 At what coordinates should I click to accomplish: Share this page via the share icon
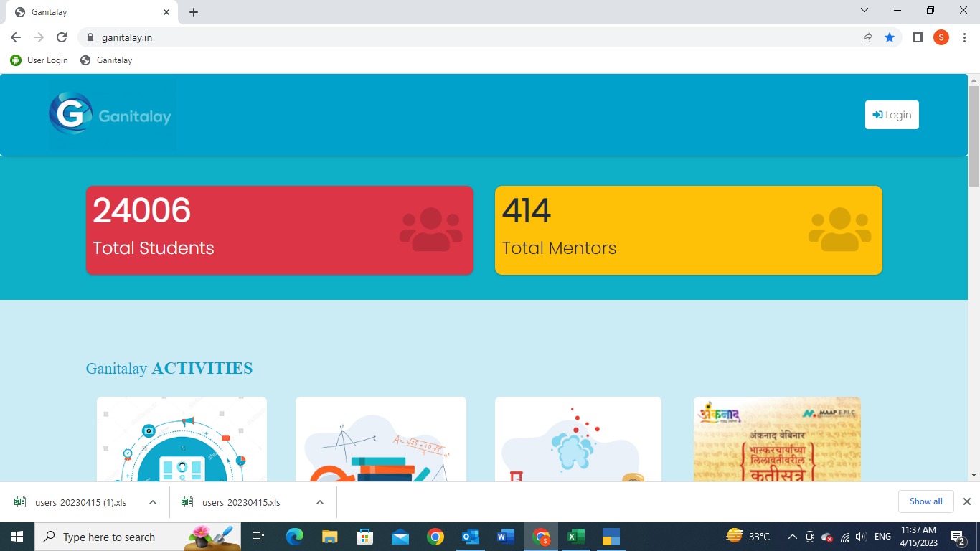click(x=867, y=37)
